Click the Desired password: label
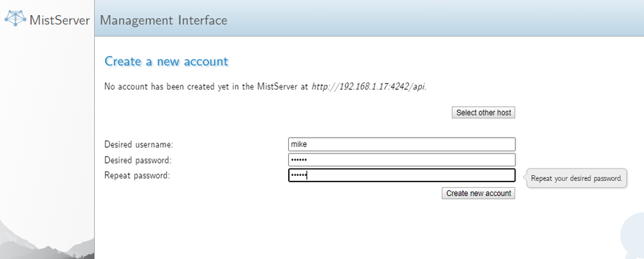This screenshot has height=259, width=644. [x=138, y=160]
